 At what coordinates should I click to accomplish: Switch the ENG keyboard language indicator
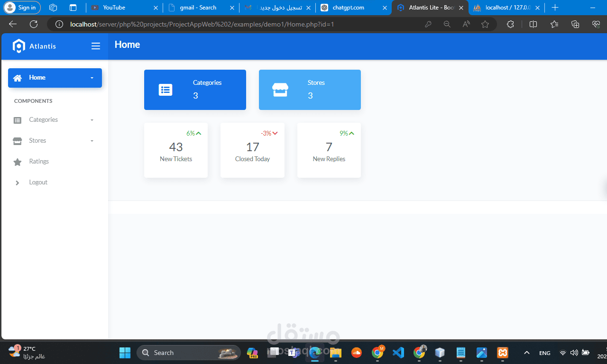[x=545, y=353]
